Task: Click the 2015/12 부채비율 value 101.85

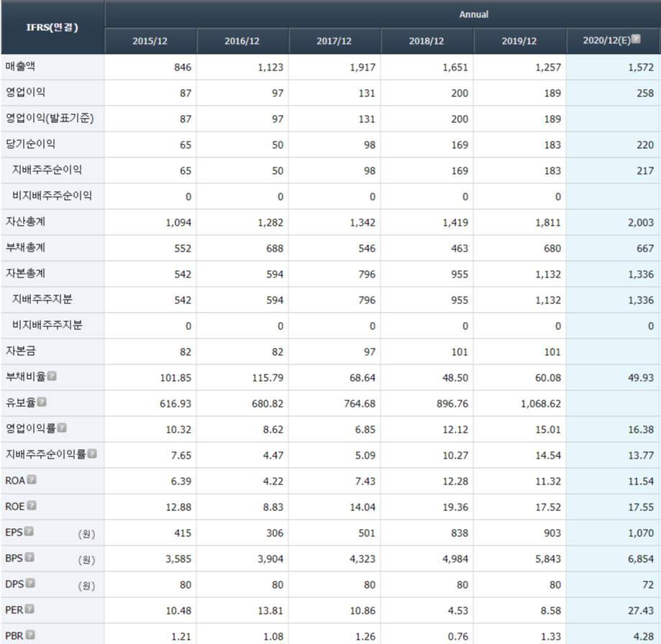Action: point(175,378)
